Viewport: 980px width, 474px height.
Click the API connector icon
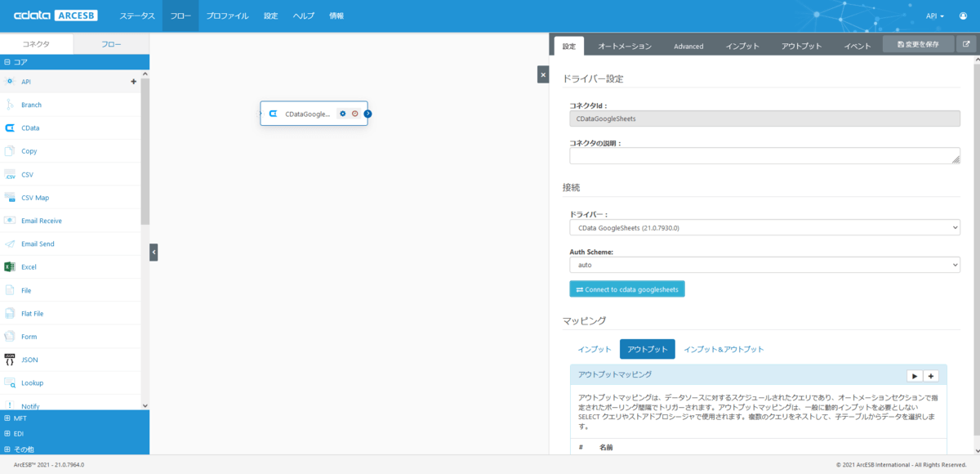point(10,82)
